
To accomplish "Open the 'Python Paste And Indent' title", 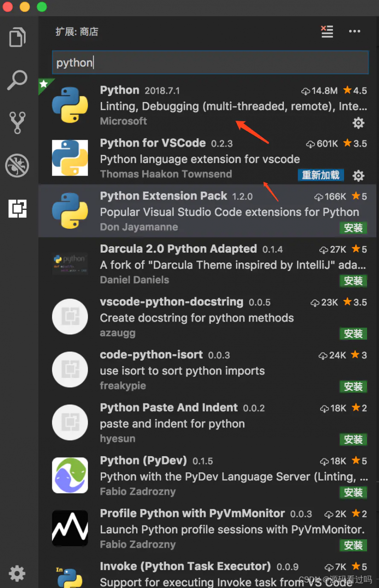I will [169, 407].
